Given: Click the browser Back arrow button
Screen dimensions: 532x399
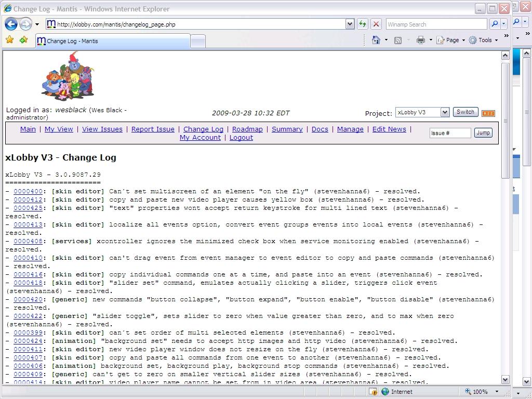Looking at the screenshot, I should coord(11,24).
